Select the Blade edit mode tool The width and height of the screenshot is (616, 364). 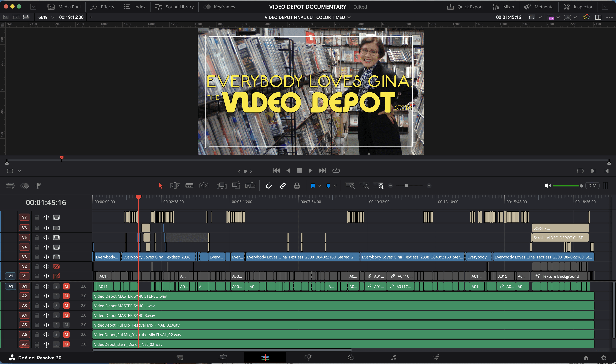click(x=189, y=186)
